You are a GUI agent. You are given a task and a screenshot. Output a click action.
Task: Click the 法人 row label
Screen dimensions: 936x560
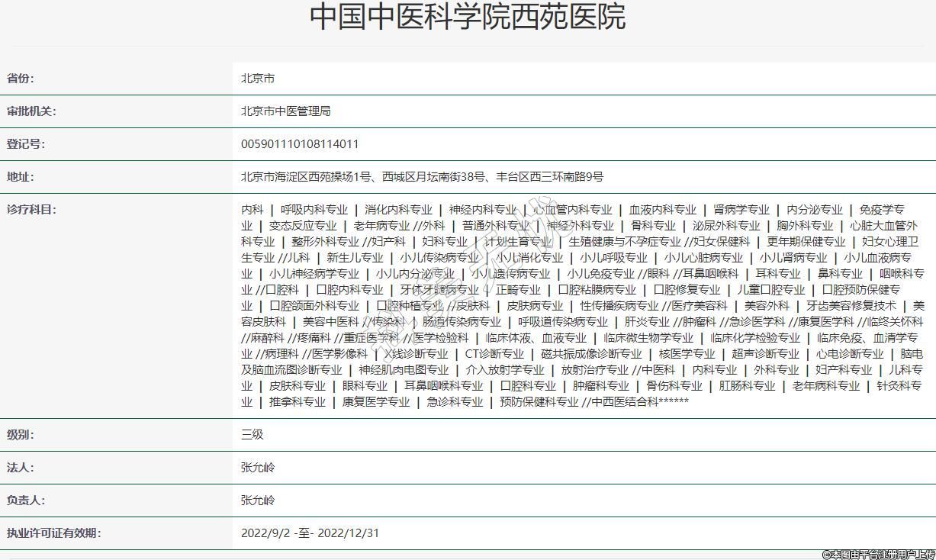click(x=21, y=468)
